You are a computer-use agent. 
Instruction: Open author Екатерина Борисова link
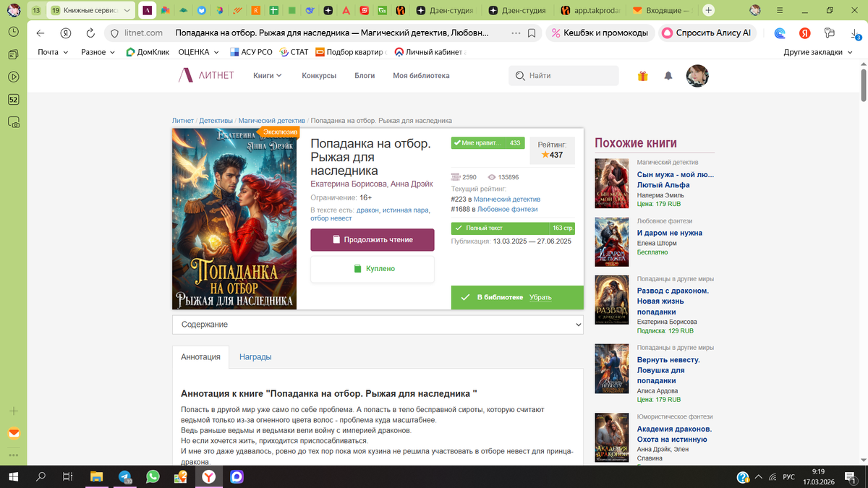(x=349, y=184)
